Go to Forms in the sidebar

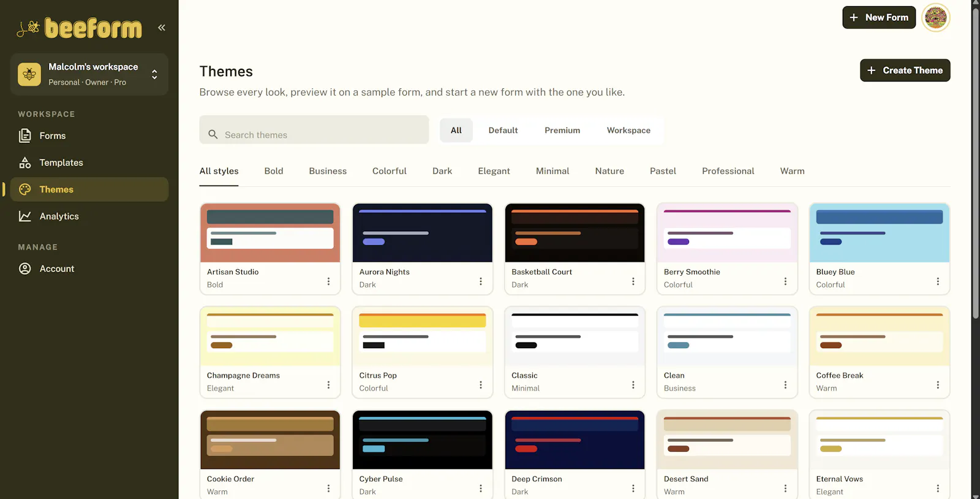[89, 135]
